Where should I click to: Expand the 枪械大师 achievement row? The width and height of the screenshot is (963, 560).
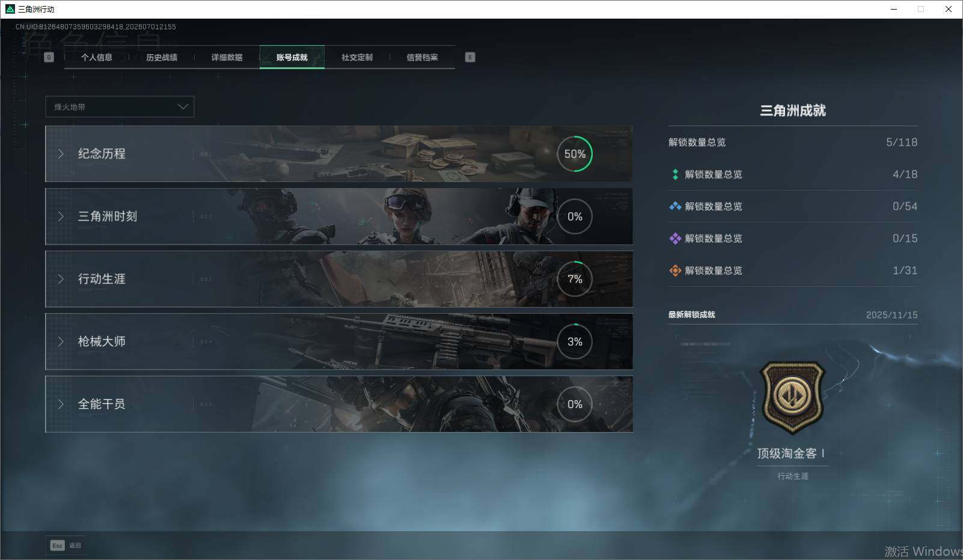pyautogui.click(x=339, y=341)
